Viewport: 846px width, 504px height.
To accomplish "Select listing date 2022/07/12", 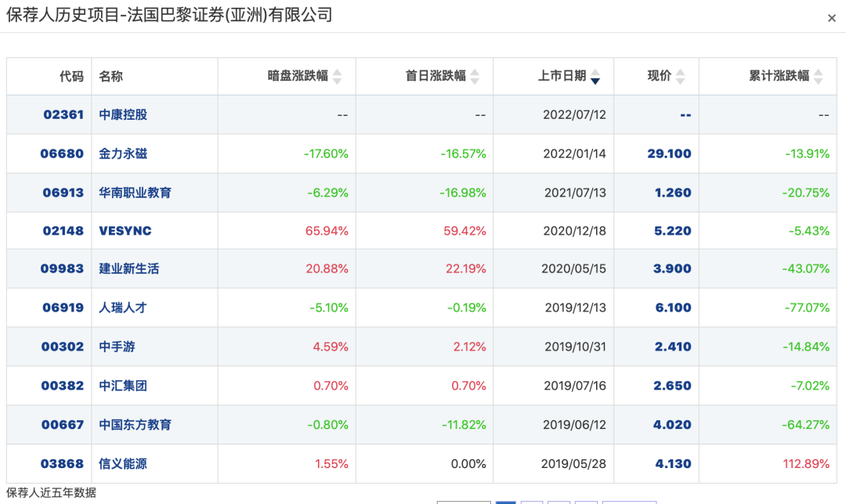I will click(x=574, y=115).
